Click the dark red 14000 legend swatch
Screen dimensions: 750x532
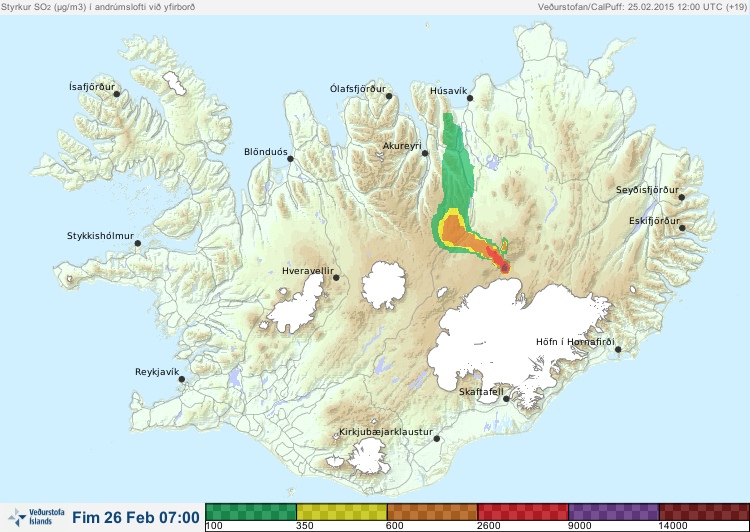click(x=704, y=512)
